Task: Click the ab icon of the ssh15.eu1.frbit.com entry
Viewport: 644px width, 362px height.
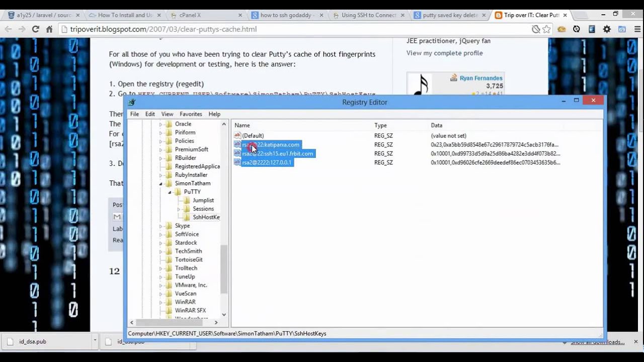Action: pos(237,153)
